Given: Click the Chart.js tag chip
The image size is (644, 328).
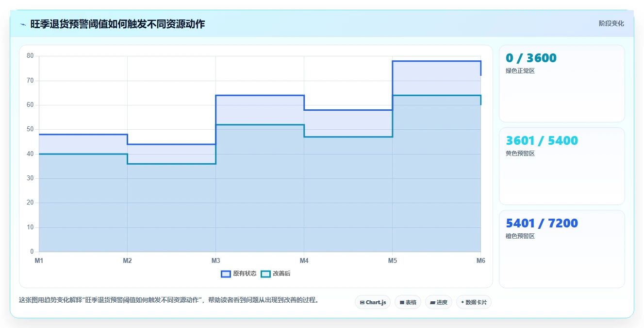Looking at the screenshot, I should point(373,302).
